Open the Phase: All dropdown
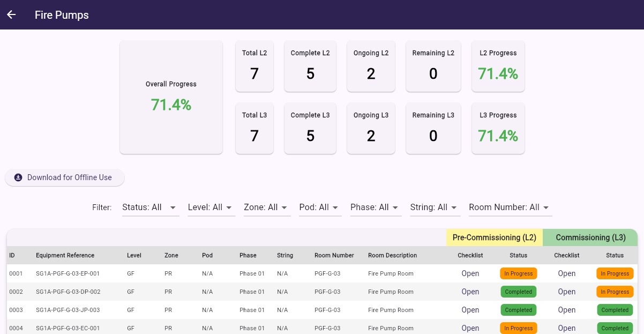 point(376,207)
